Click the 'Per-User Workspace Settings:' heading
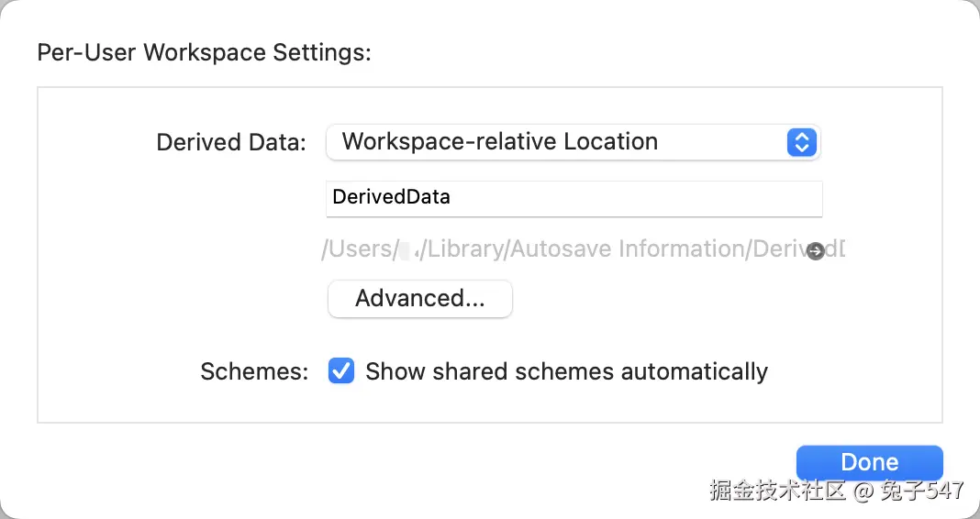This screenshot has width=980, height=519. 204,52
